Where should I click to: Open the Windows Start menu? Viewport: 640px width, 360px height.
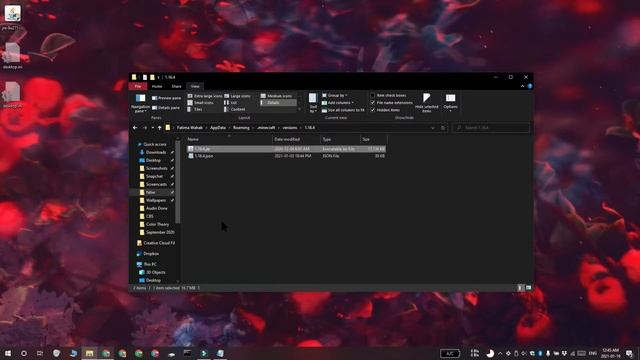8,353
